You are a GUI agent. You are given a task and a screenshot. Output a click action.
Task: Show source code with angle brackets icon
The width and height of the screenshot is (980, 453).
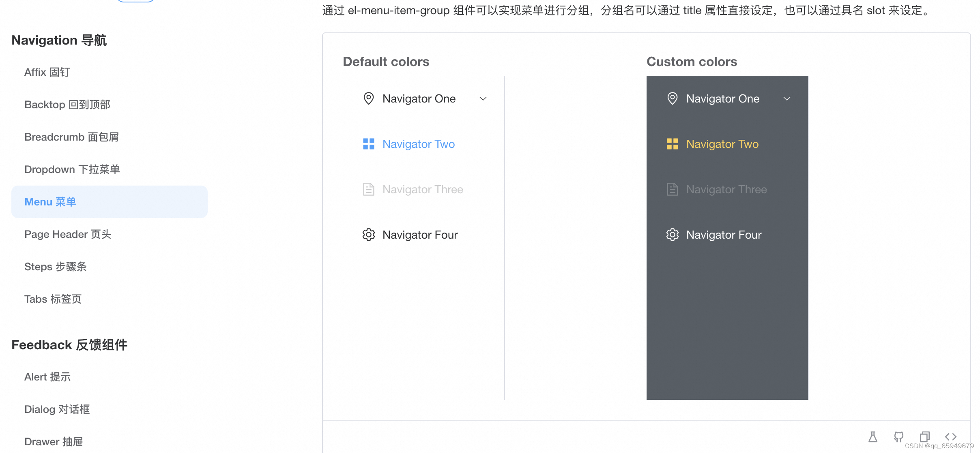pos(950,436)
